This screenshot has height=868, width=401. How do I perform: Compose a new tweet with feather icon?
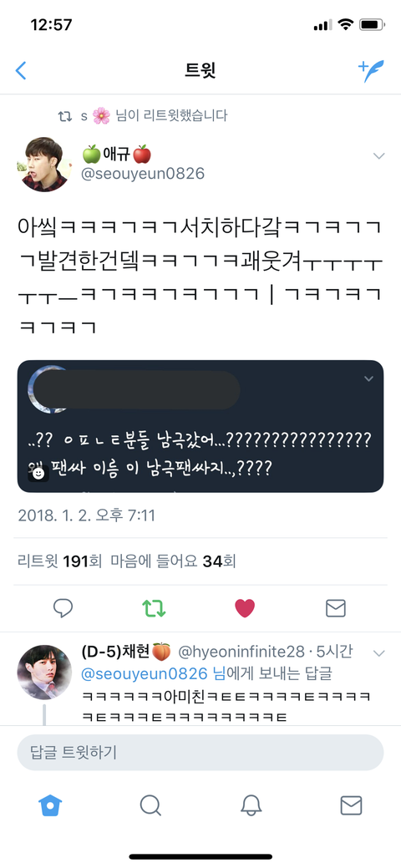coord(371,71)
